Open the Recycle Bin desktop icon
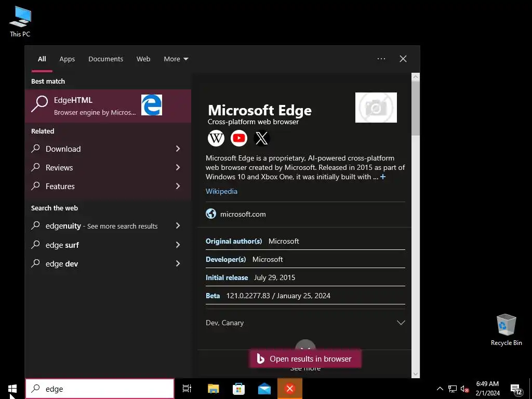Screen dimensions: 532x399 coord(506,330)
